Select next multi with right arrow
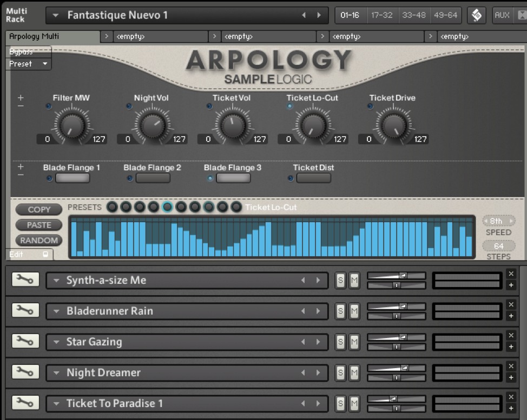The height and width of the screenshot is (420, 527). [x=319, y=15]
